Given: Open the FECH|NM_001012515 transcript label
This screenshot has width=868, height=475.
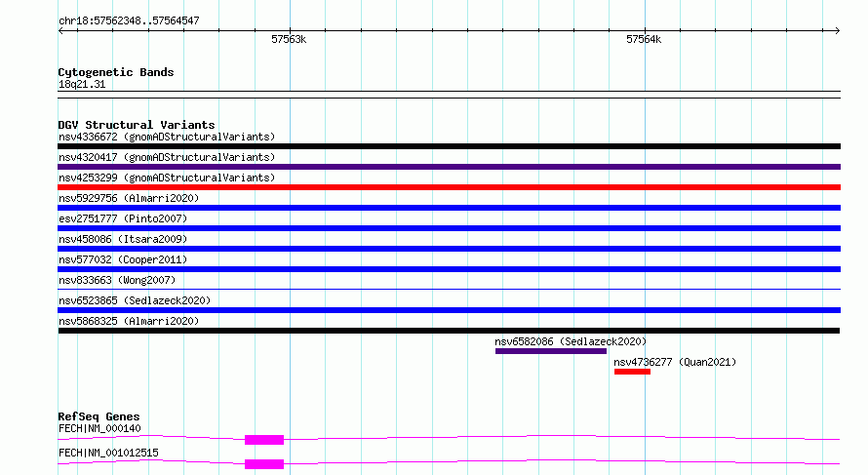Looking at the screenshot, I should (108, 453).
